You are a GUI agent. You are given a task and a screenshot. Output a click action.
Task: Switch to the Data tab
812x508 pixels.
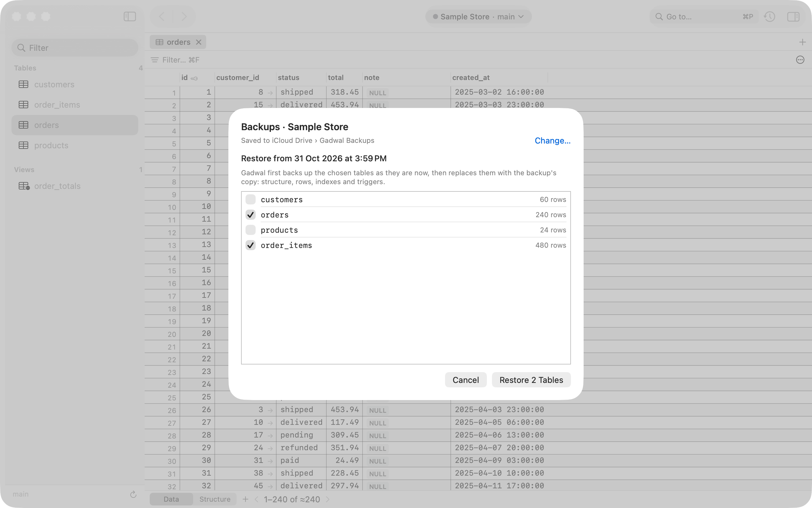171,499
